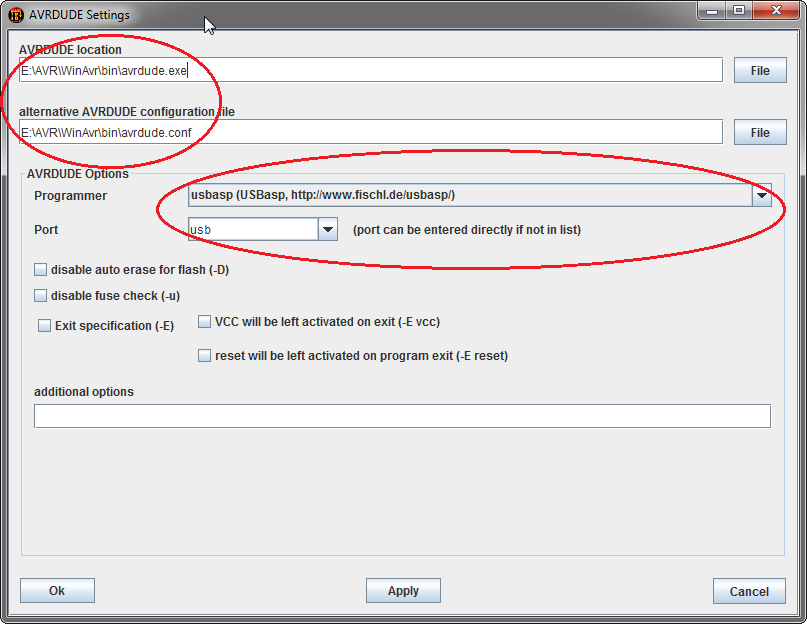Click 'alternative AVRDUDE configuration file' label

pyautogui.click(x=127, y=112)
